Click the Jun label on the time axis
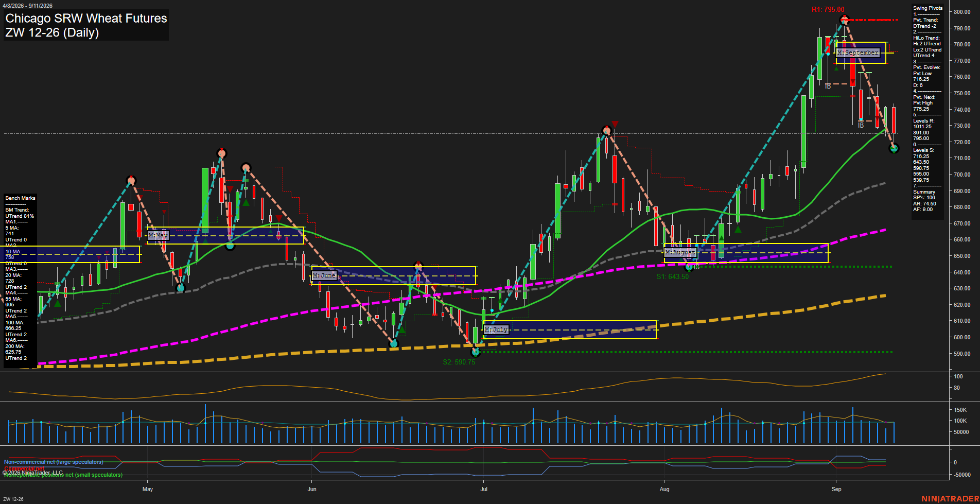980x504 pixels. (311, 489)
